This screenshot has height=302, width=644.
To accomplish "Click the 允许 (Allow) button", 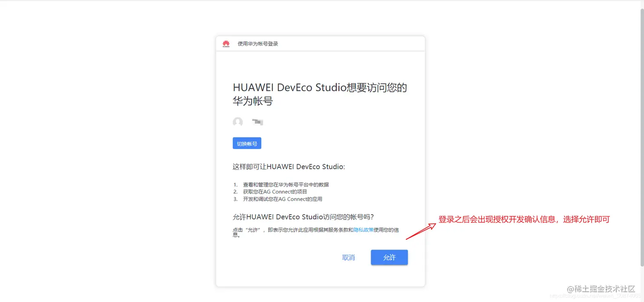I will [x=389, y=257].
